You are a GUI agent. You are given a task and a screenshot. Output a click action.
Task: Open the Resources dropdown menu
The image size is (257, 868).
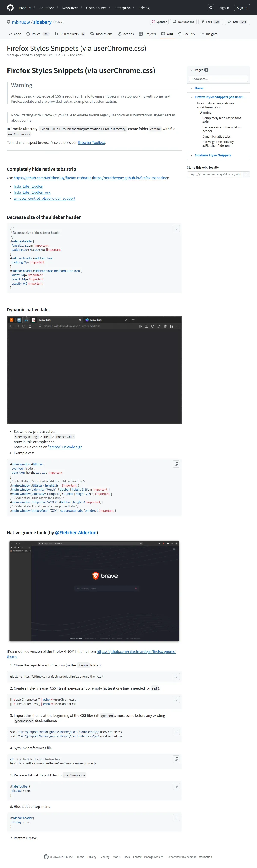[x=72, y=8]
